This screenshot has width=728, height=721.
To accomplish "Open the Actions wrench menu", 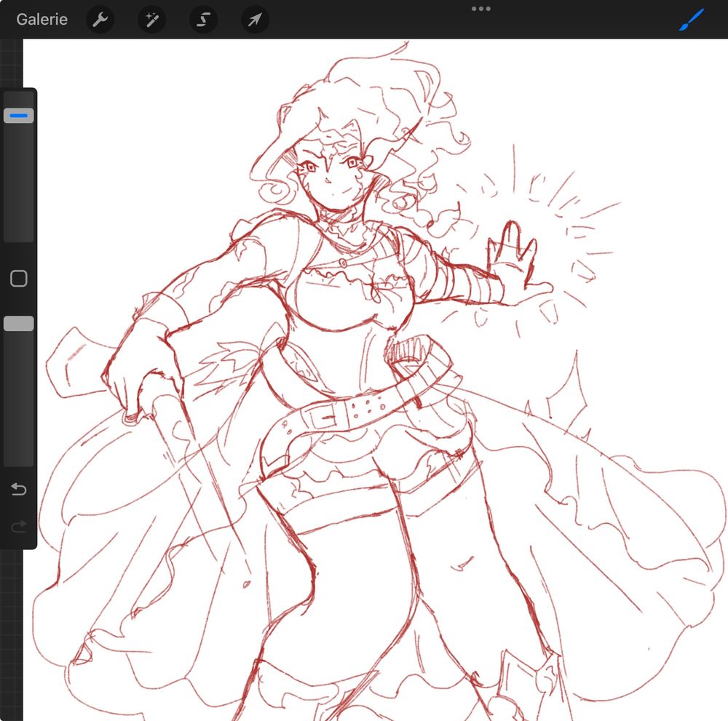I will [x=100, y=20].
